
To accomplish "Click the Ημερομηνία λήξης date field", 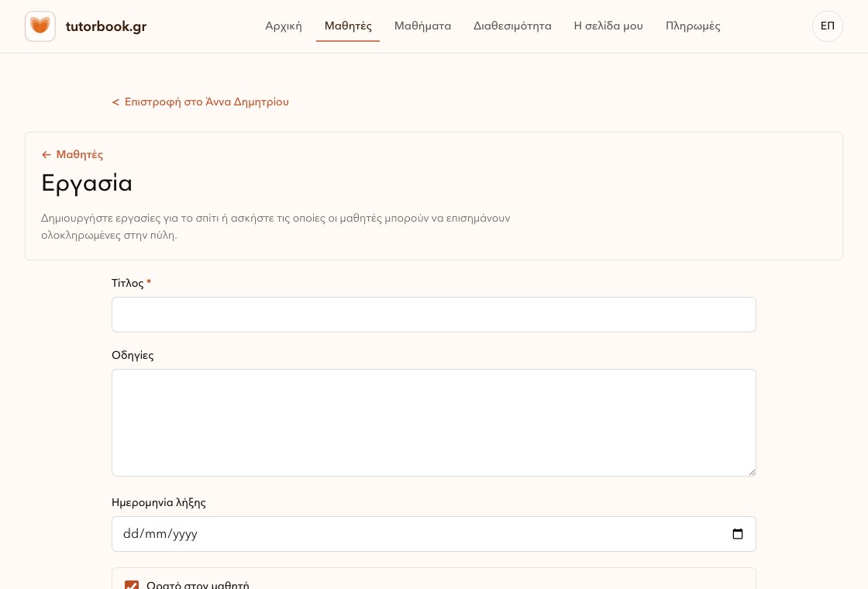I will click(433, 534).
